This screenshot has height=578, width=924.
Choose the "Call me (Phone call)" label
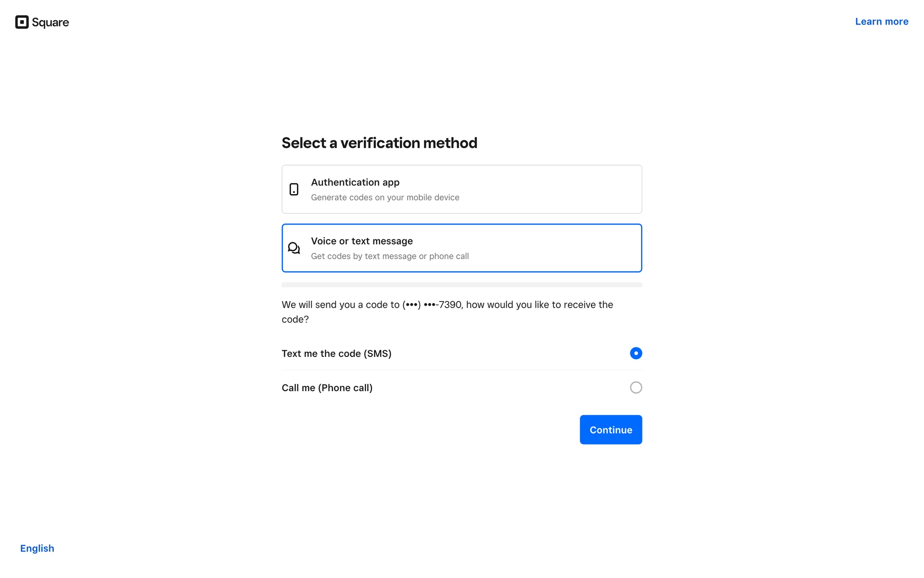[327, 388]
